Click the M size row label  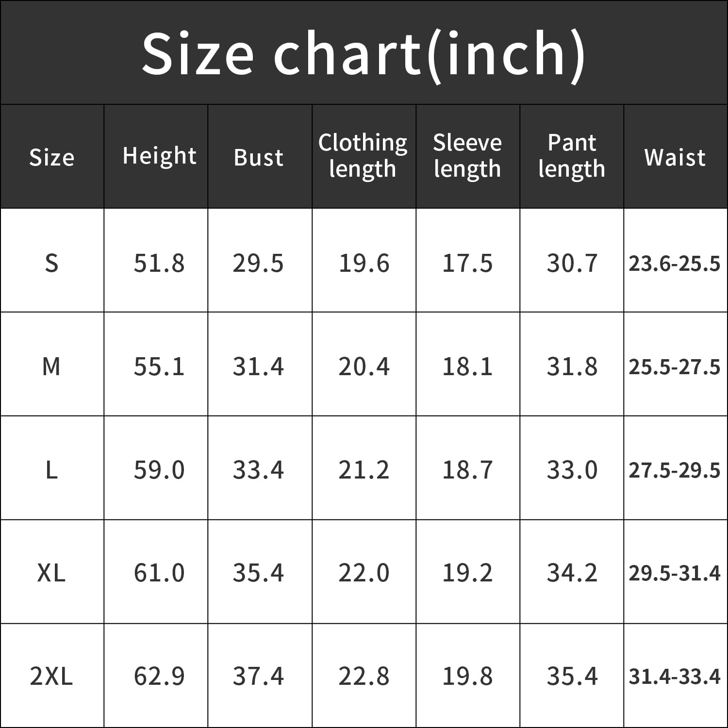coord(51,366)
